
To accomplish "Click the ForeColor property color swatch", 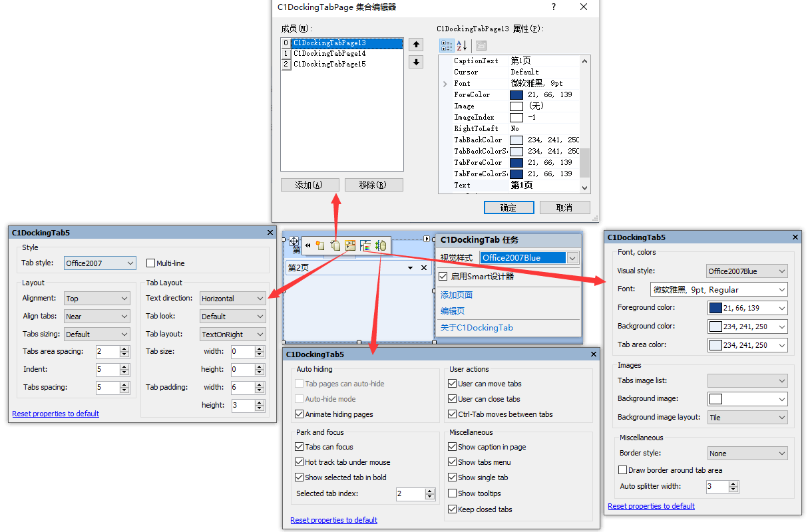I will [x=516, y=95].
